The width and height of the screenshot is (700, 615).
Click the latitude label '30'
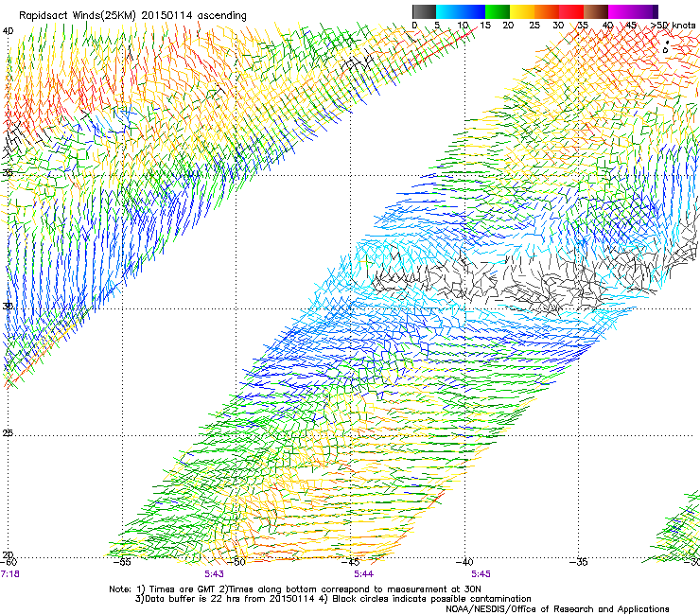(8, 307)
